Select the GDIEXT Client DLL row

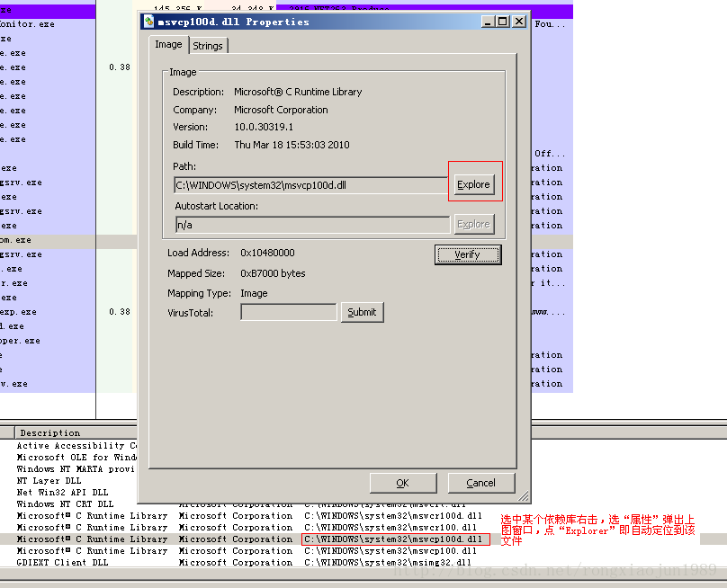62,562
